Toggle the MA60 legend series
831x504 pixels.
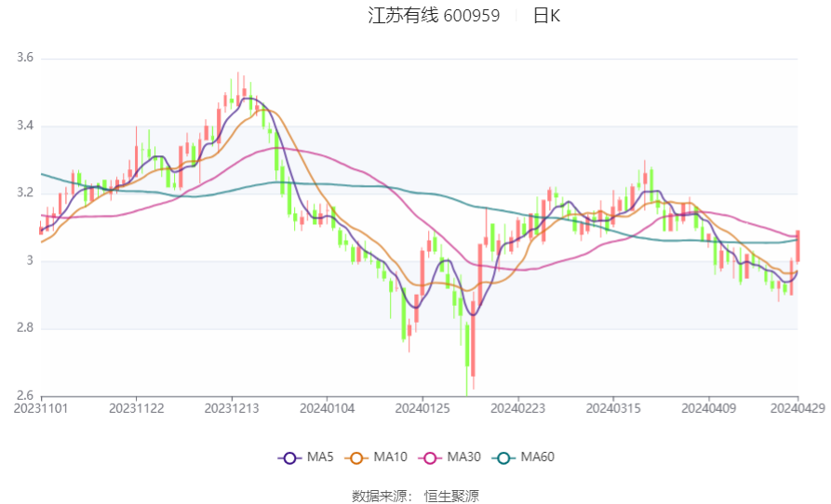pyautogui.click(x=523, y=458)
